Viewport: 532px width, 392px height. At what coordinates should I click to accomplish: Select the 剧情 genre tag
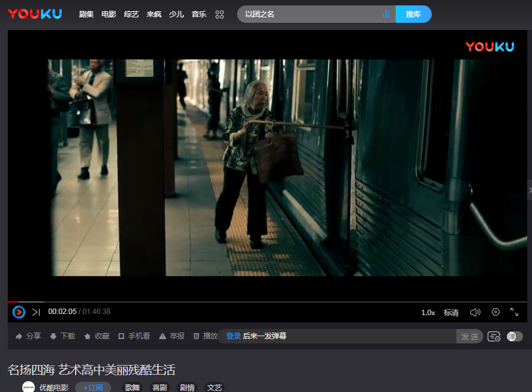click(x=187, y=387)
